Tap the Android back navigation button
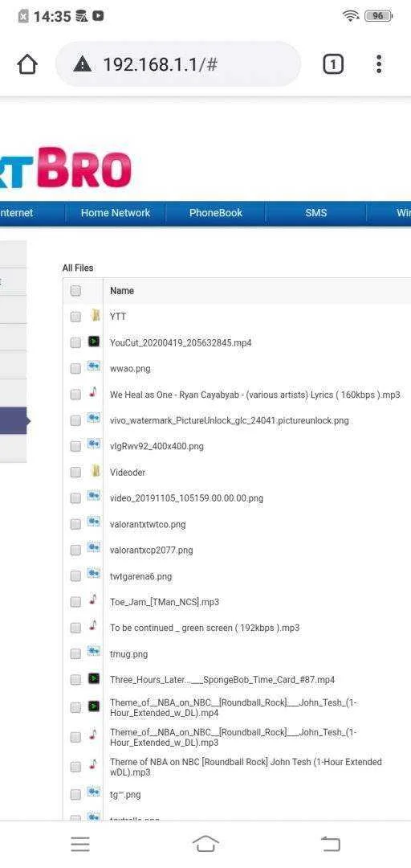The image size is (411, 868). (x=330, y=844)
